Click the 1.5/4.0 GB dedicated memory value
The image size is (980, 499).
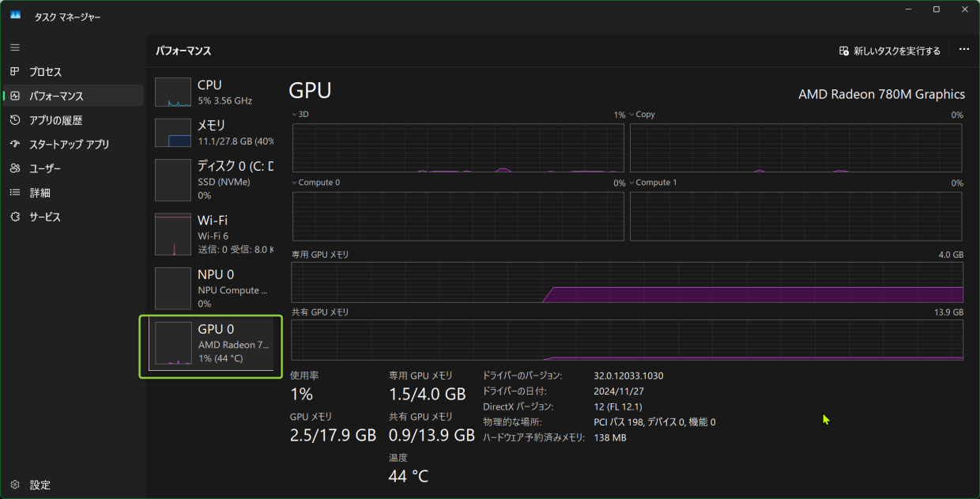click(427, 394)
